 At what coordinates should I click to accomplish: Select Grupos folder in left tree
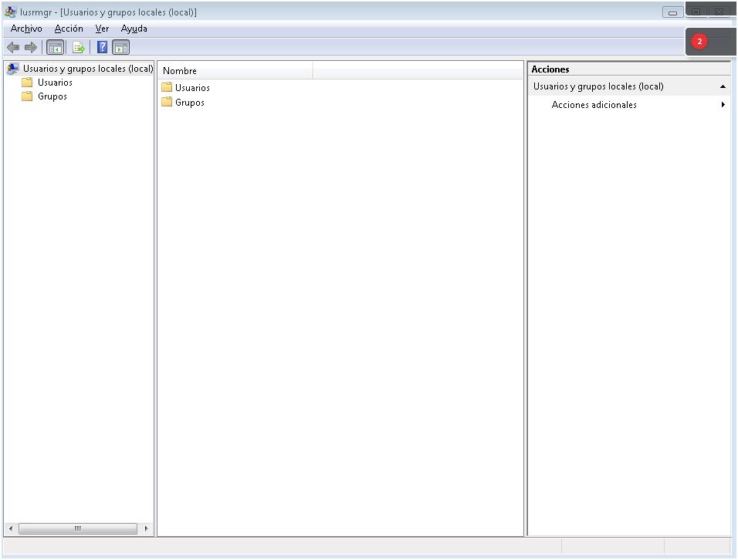pyautogui.click(x=52, y=96)
